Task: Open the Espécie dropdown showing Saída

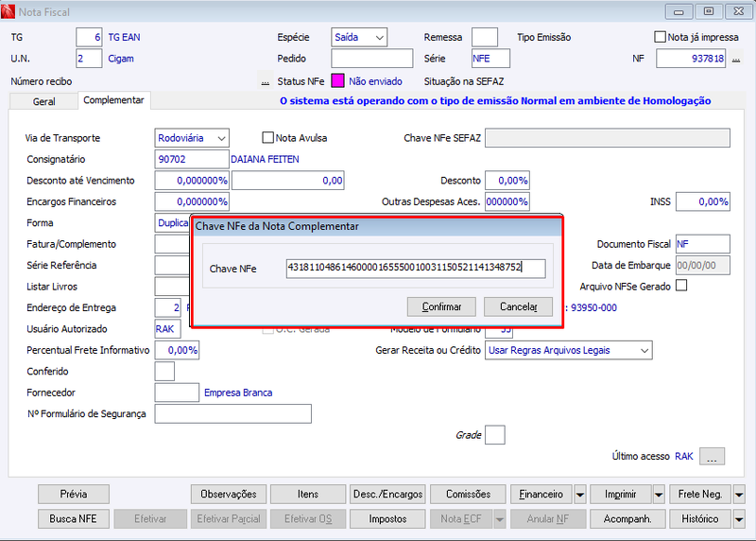Action: tap(359, 37)
